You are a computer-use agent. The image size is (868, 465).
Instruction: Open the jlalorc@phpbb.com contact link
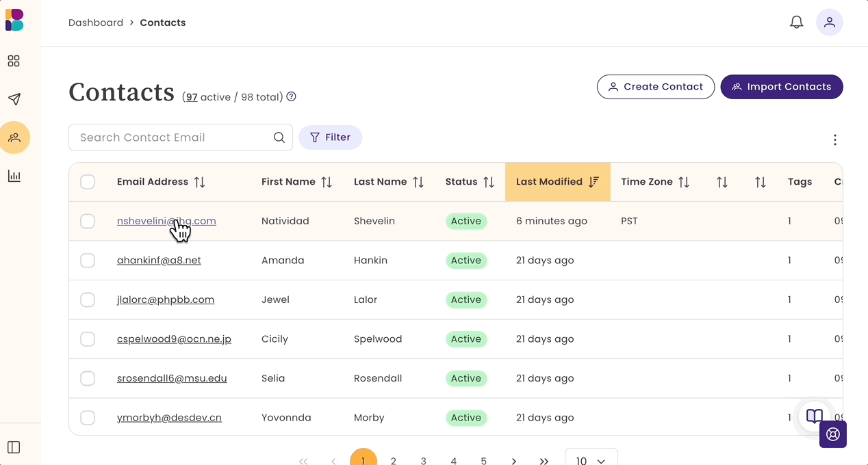click(x=166, y=300)
